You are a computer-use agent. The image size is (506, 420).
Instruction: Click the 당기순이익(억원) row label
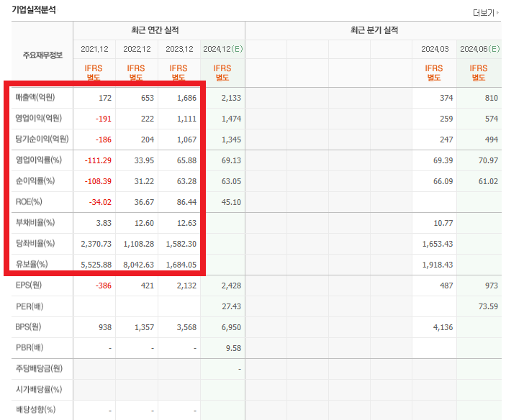click(x=42, y=139)
